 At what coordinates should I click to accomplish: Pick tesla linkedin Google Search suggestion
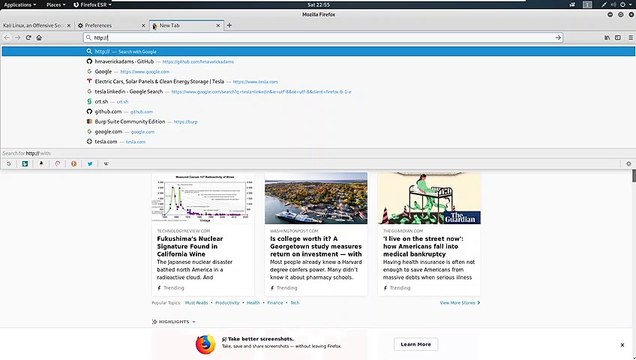(x=318, y=92)
